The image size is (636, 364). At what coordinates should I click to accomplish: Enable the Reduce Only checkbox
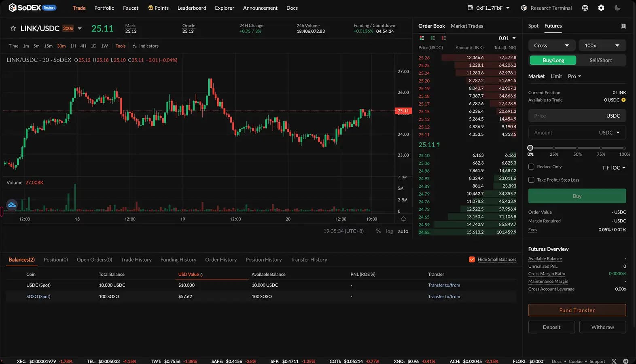tap(531, 167)
